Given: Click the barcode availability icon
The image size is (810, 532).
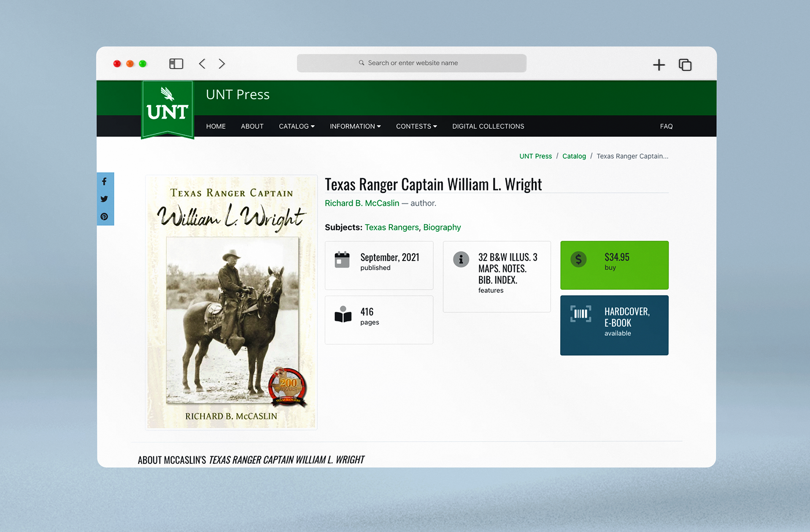Looking at the screenshot, I should (x=581, y=314).
